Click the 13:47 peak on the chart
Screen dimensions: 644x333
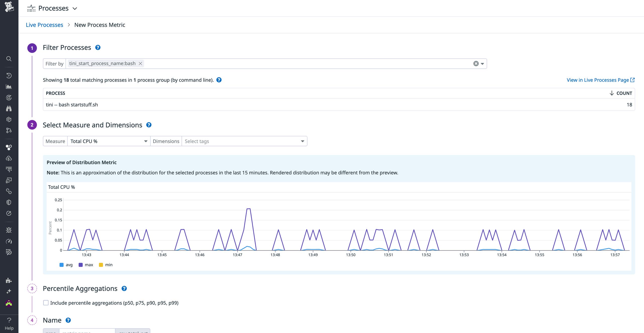[249, 209]
